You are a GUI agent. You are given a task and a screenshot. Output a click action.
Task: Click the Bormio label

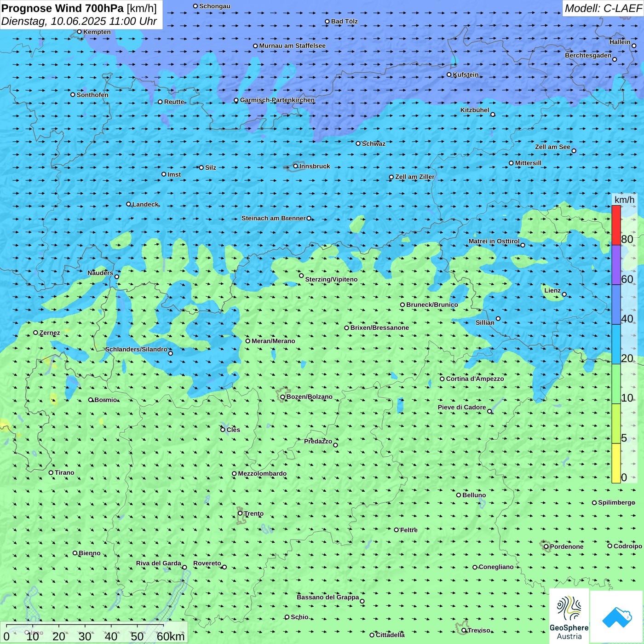click(106, 400)
